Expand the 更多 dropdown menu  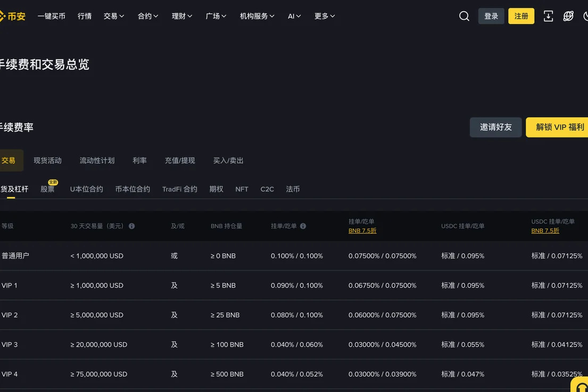point(325,16)
